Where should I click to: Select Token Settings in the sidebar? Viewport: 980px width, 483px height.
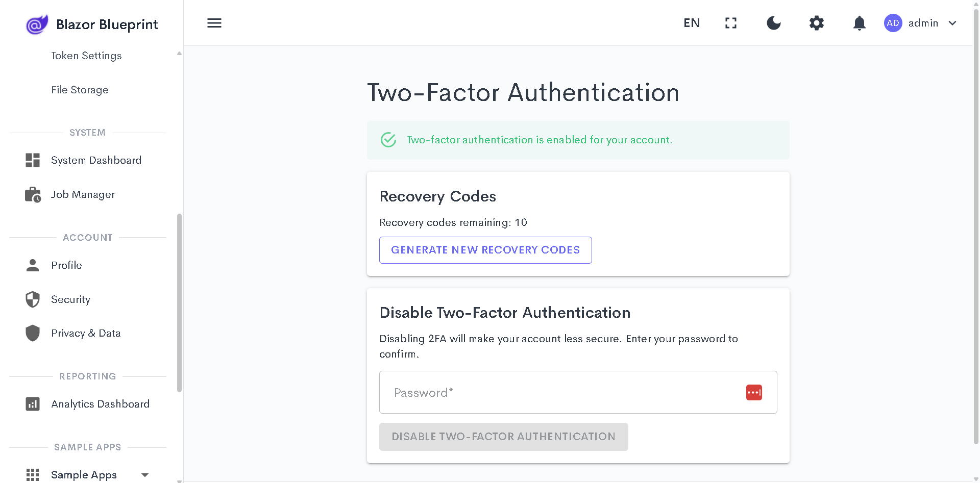pos(86,56)
